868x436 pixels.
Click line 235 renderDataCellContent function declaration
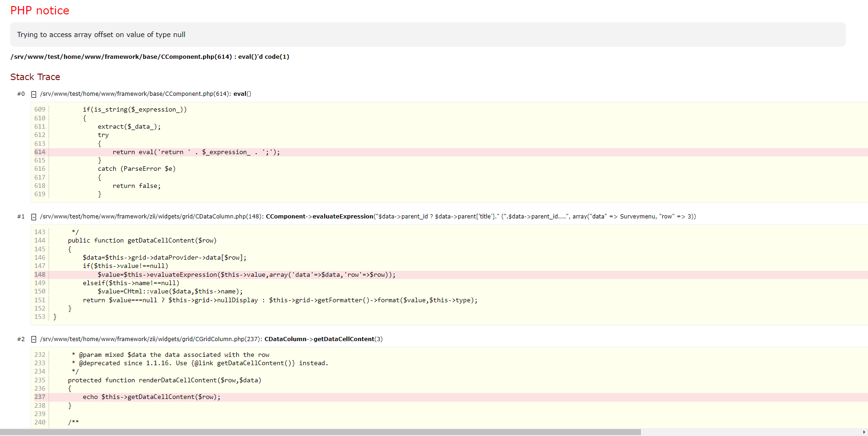click(164, 380)
